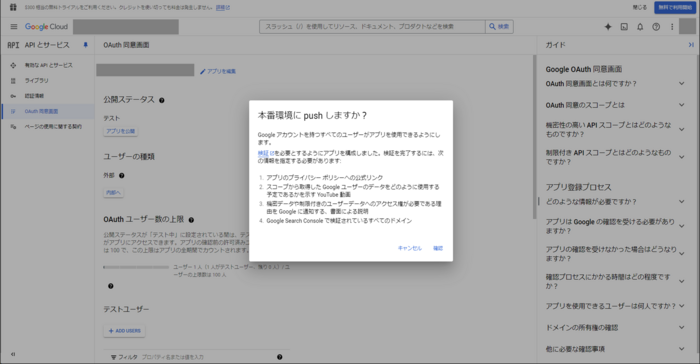Viewport: 700px width, 364px height.
Task: Show help for 公開ステータス
Action: pos(162,100)
